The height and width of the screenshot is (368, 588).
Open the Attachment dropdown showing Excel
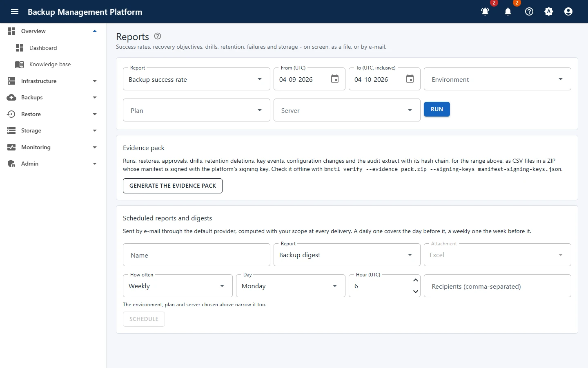pyautogui.click(x=497, y=255)
